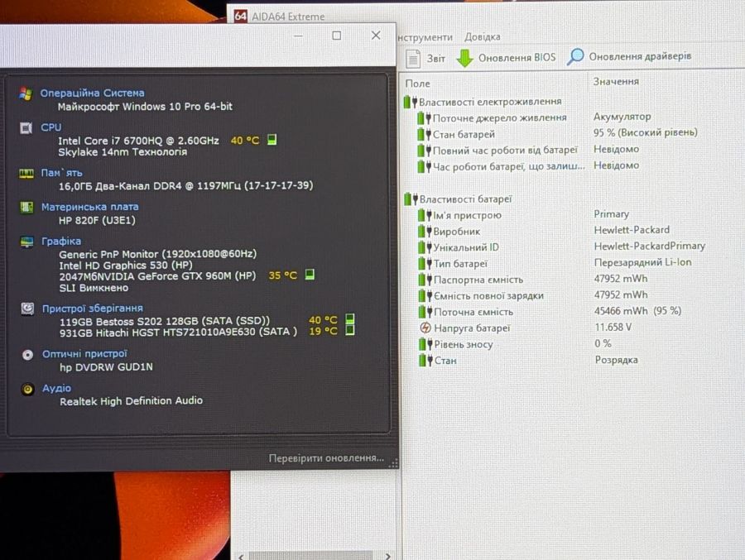Open the CPU section link
This screenshot has width=745, height=560.
click(50, 127)
